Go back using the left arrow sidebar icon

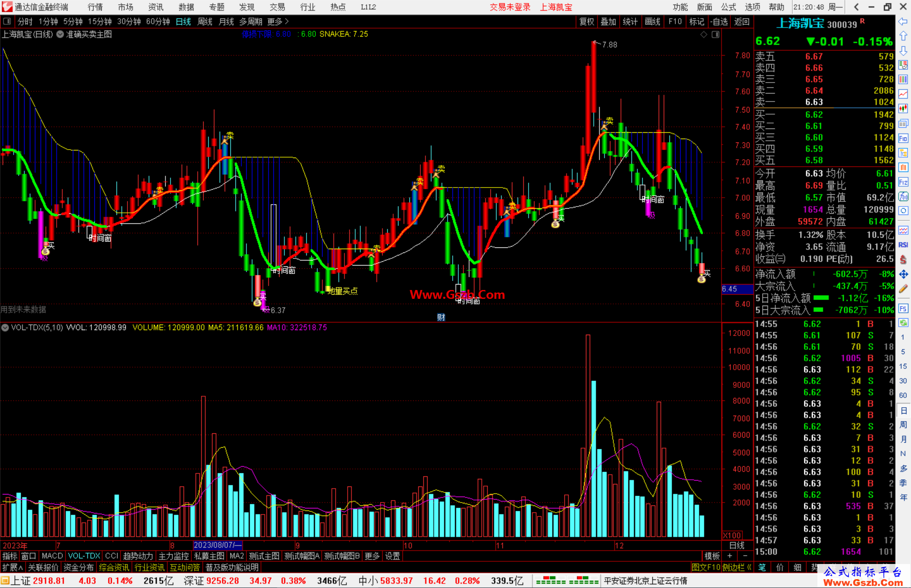click(x=903, y=21)
